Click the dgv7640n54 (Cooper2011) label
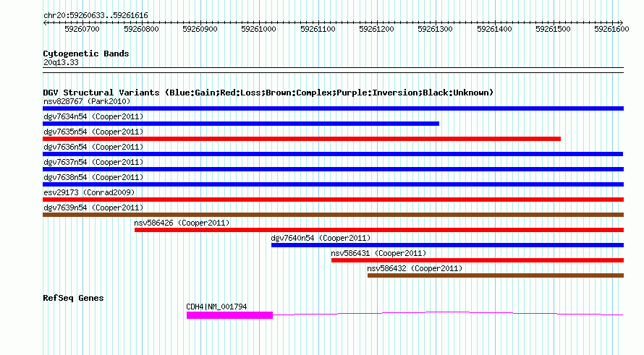The image size is (644, 355). 321,238
